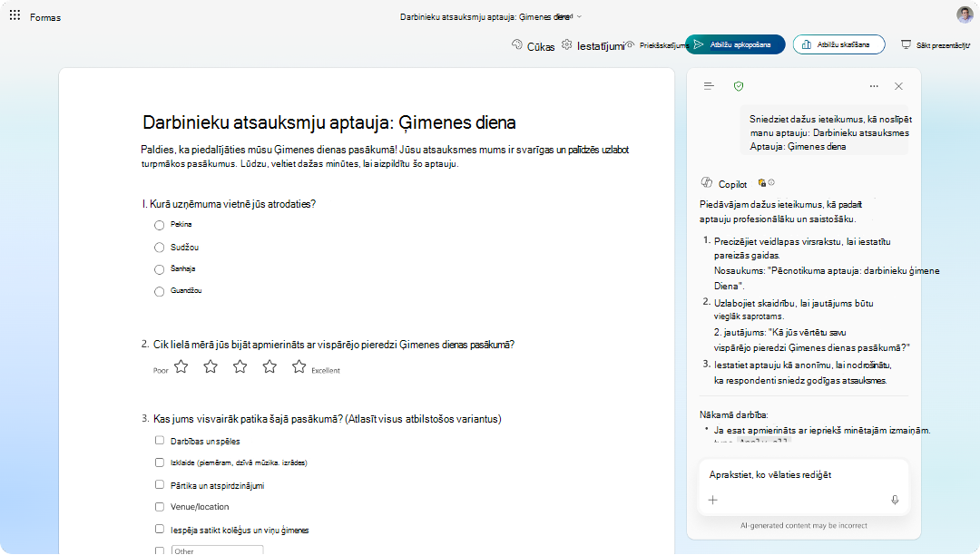Click the green shield protection icon
This screenshot has width=980, height=555.
click(739, 86)
